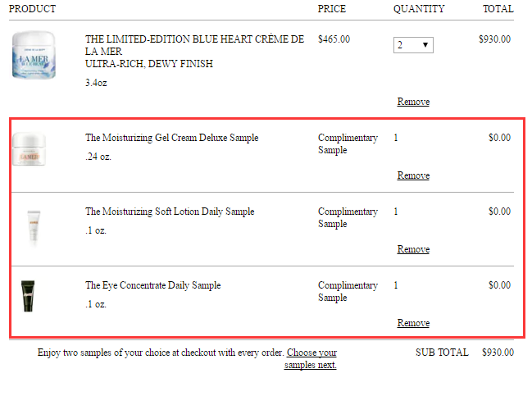The width and height of the screenshot is (532, 405).
Task: Remove the Moisturizing Gel Cream Deluxe Sample
Action: click(x=413, y=175)
